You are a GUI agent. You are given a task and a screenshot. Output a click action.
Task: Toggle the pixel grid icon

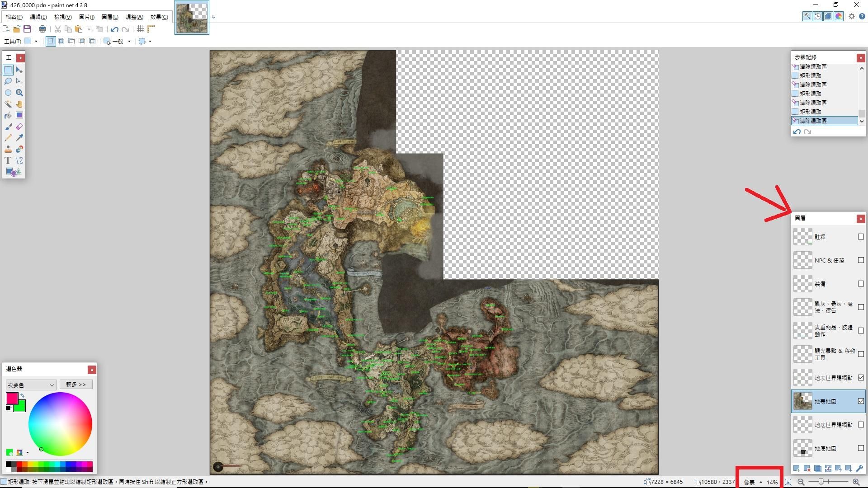click(141, 29)
